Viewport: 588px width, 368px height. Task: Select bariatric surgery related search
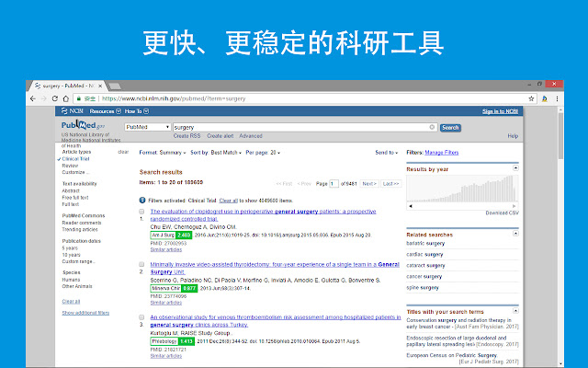(425, 243)
